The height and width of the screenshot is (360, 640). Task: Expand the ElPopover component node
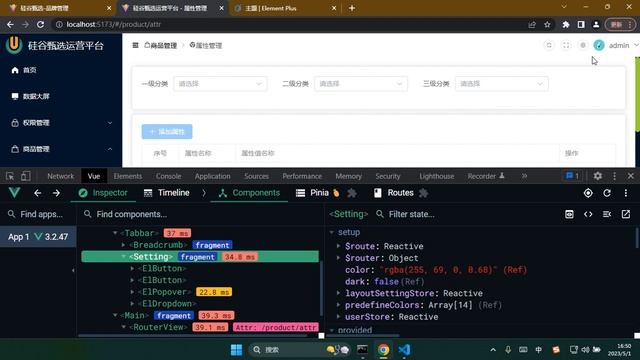(132, 292)
